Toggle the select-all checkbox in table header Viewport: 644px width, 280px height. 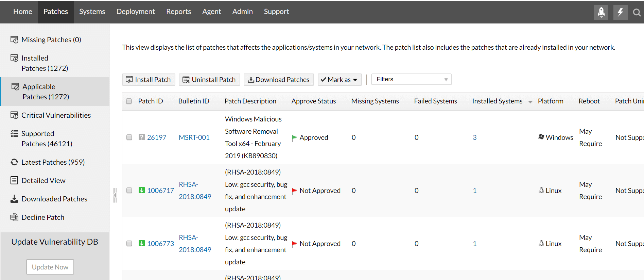click(x=129, y=101)
